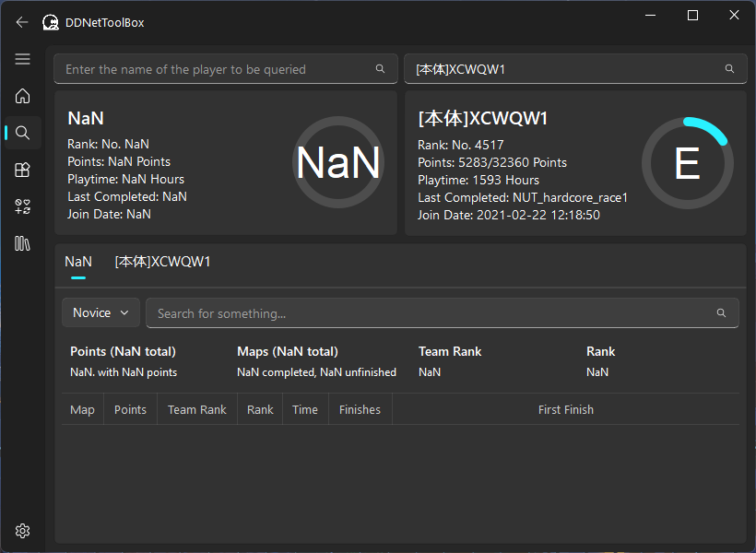Click the E progress ring for XCWQW1
The height and width of the screenshot is (553, 756).
(x=687, y=163)
